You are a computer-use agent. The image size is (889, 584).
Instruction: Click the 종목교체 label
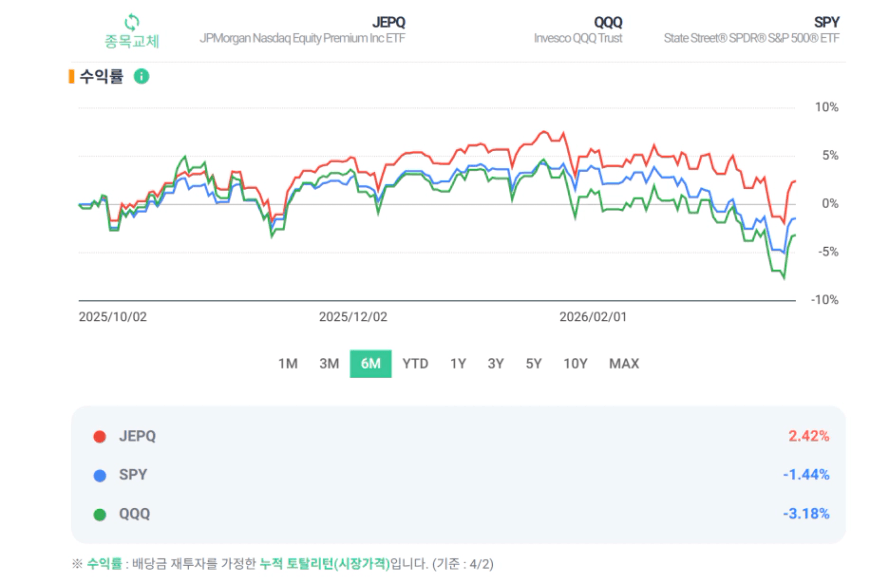[x=132, y=41]
